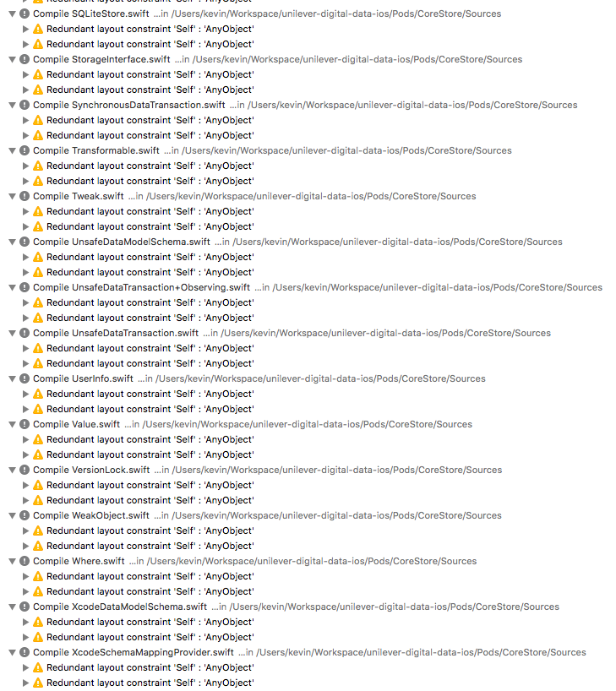
Task: Collapse the Compile SynchronousDataTransaction.swift group
Action: pos(13,105)
